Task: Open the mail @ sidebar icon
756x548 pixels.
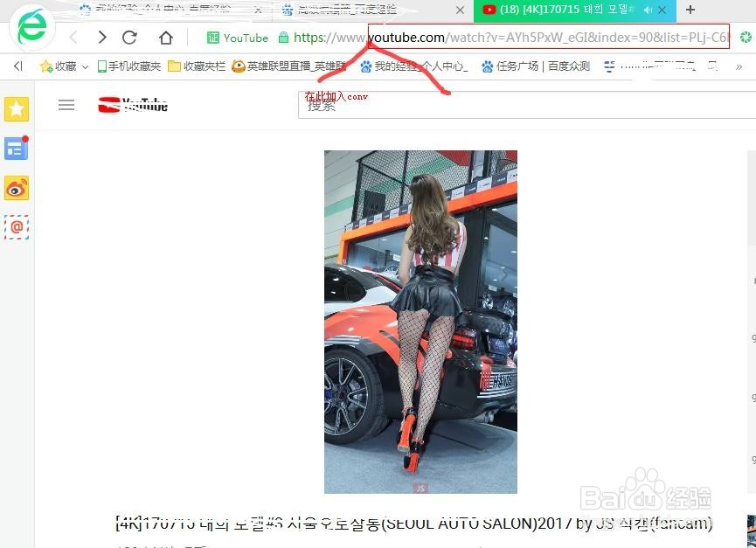Action: pos(17,227)
